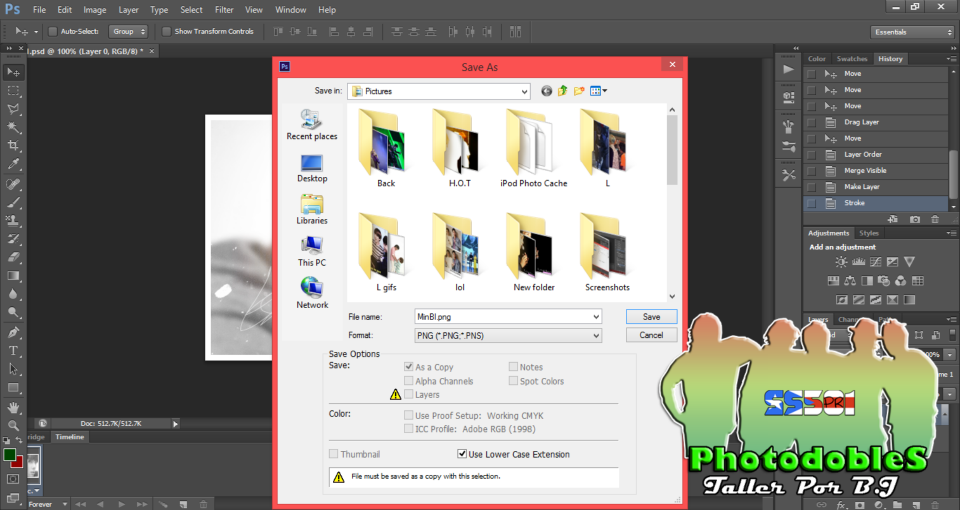Open Network location in Save As sidebar
Image resolution: width=960 pixels, height=510 pixels.
click(x=312, y=293)
